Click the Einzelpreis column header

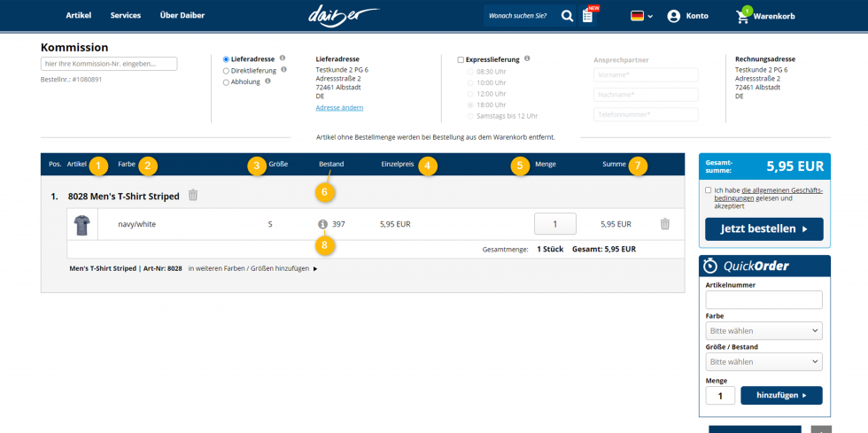pos(398,164)
